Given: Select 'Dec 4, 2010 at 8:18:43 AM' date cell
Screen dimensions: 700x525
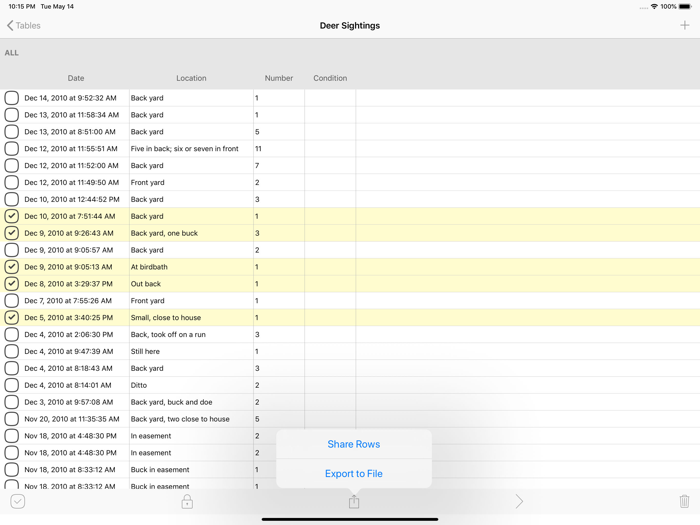Looking at the screenshot, I should [x=68, y=368].
